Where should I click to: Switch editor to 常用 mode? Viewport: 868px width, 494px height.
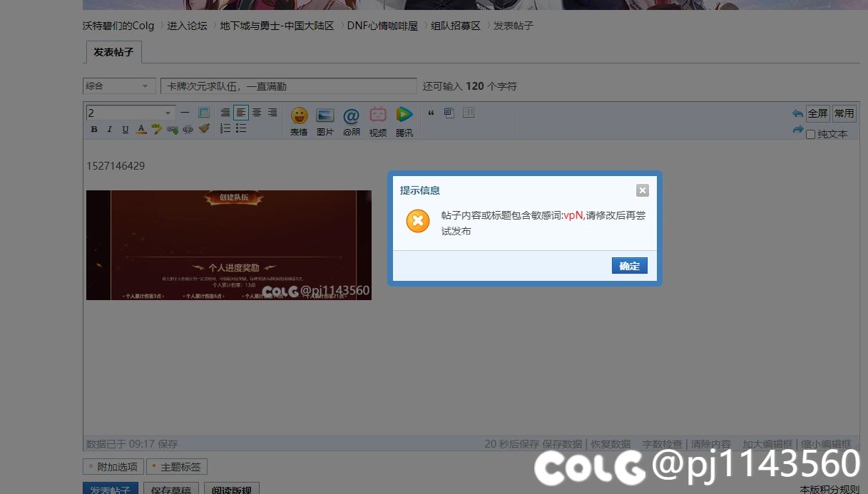tap(844, 113)
